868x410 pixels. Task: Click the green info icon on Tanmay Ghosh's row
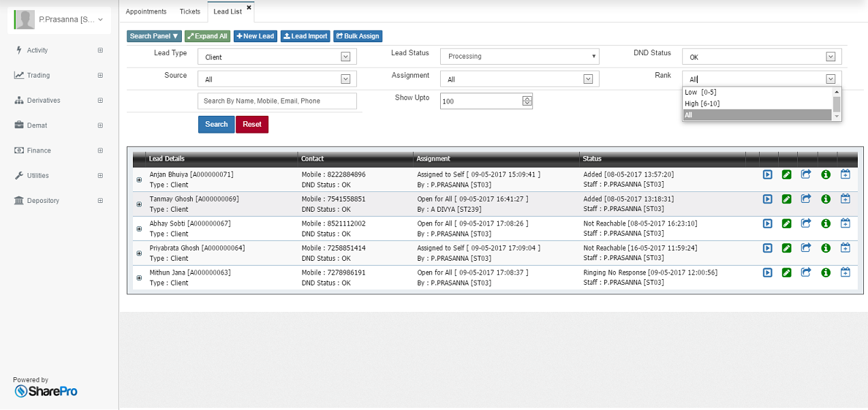(x=825, y=199)
